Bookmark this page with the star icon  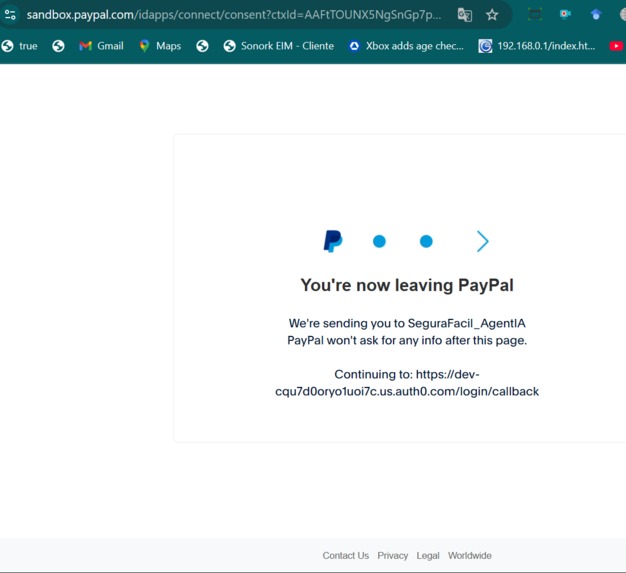(492, 15)
